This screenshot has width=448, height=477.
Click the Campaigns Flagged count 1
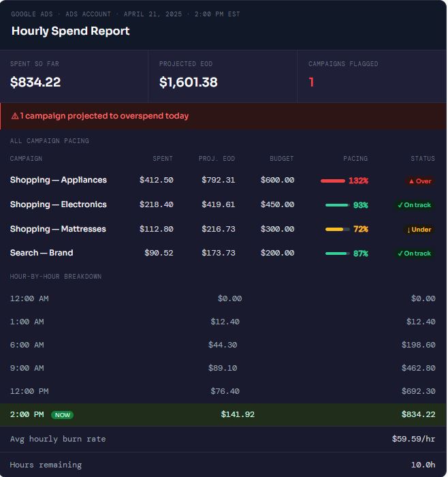click(311, 82)
